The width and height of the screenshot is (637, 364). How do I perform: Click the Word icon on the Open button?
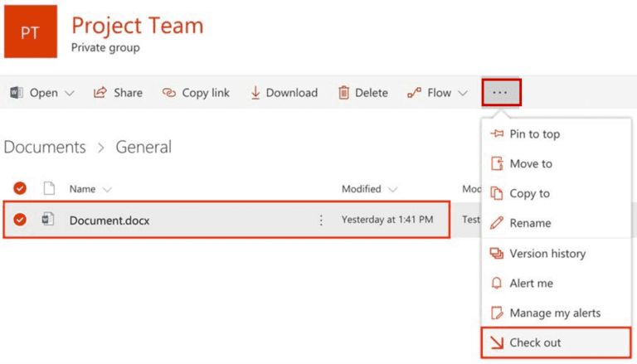point(17,93)
